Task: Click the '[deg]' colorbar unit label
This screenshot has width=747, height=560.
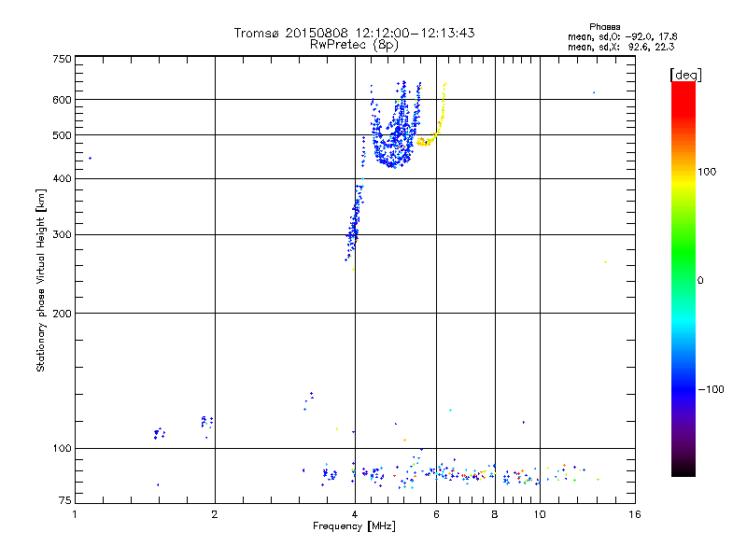Action: coord(685,75)
